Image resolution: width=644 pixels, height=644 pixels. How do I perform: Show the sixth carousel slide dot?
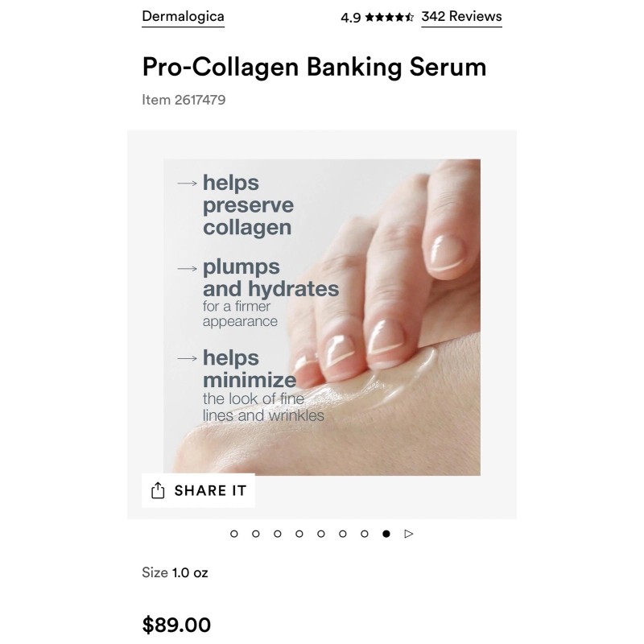(x=343, y=533)
